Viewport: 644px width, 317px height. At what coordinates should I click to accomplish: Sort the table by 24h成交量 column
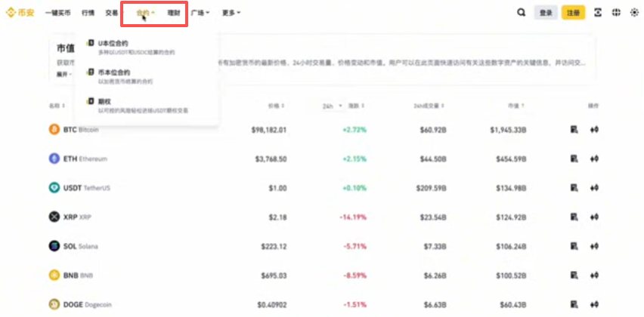[429, 106]
